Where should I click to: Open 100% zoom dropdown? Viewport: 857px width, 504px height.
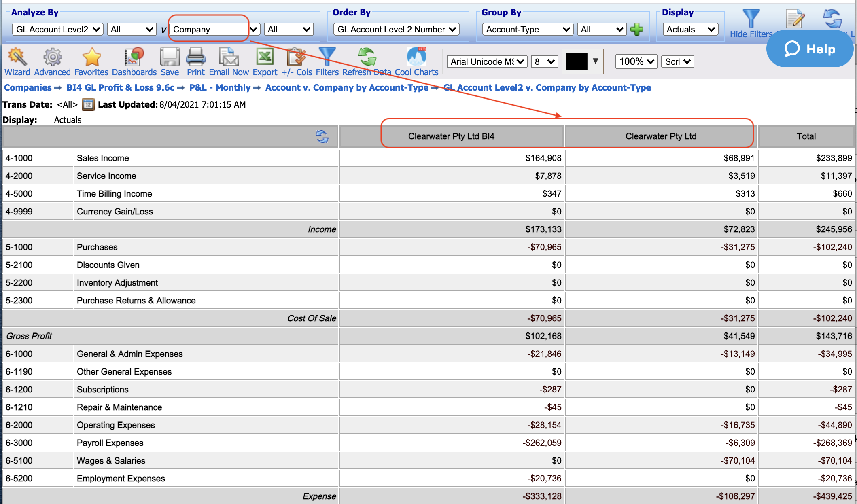[636, 61]
